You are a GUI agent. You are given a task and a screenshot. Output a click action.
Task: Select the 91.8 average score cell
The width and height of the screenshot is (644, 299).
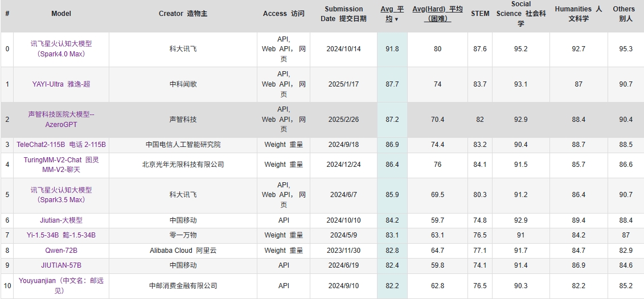(392, 49)
